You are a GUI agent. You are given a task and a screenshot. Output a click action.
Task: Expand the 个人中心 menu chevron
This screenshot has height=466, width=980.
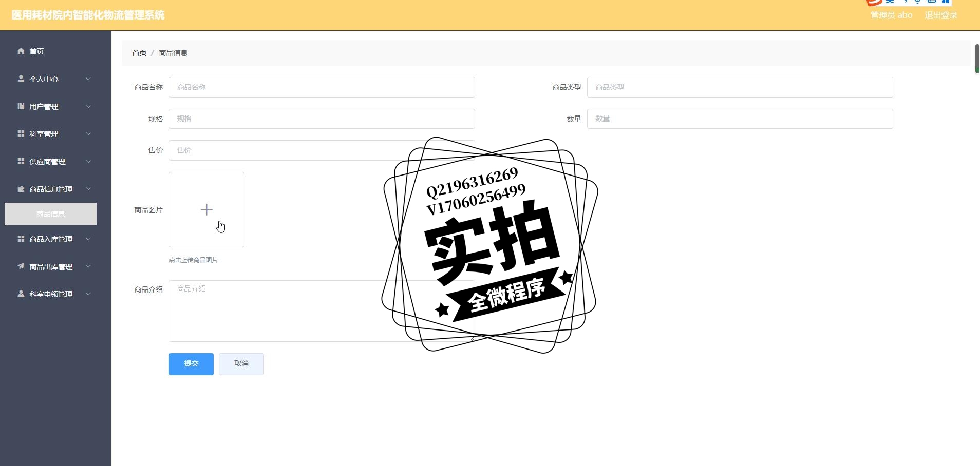click(x=88, y=79)
